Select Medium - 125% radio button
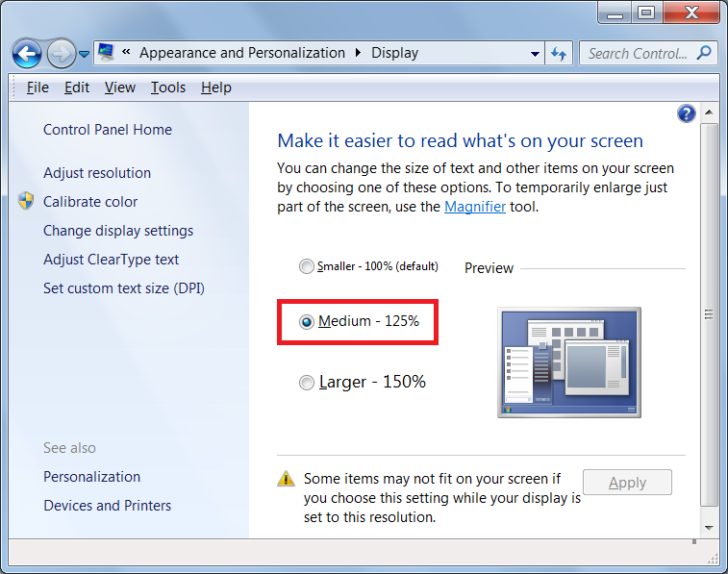This screenshot has width=728, height=574. click(307, 321)
